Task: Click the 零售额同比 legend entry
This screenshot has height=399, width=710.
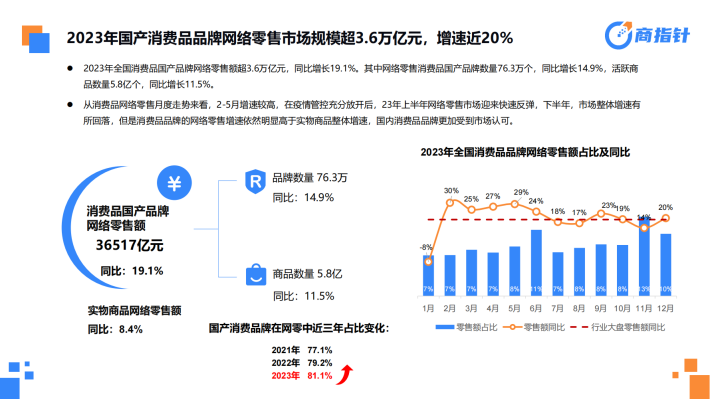Action: pyautogui.click(x=534, y=327)
